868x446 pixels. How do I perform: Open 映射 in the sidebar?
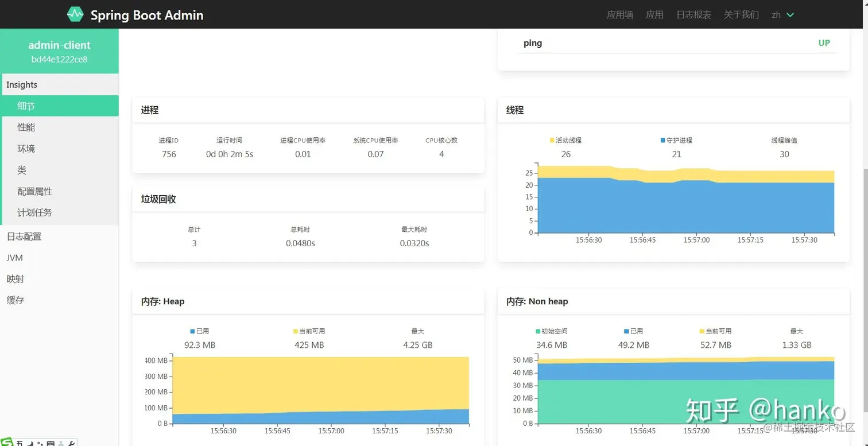[x=59, y=279]
